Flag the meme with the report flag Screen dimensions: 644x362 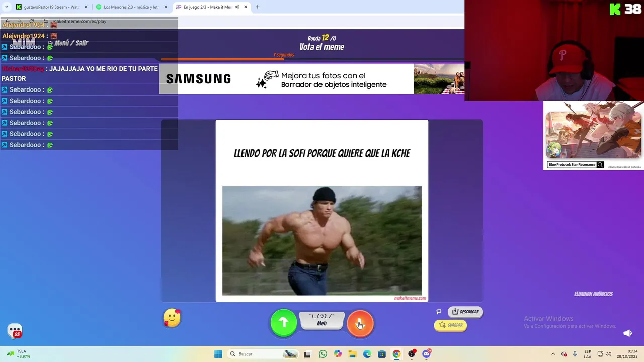pos(439,312)
